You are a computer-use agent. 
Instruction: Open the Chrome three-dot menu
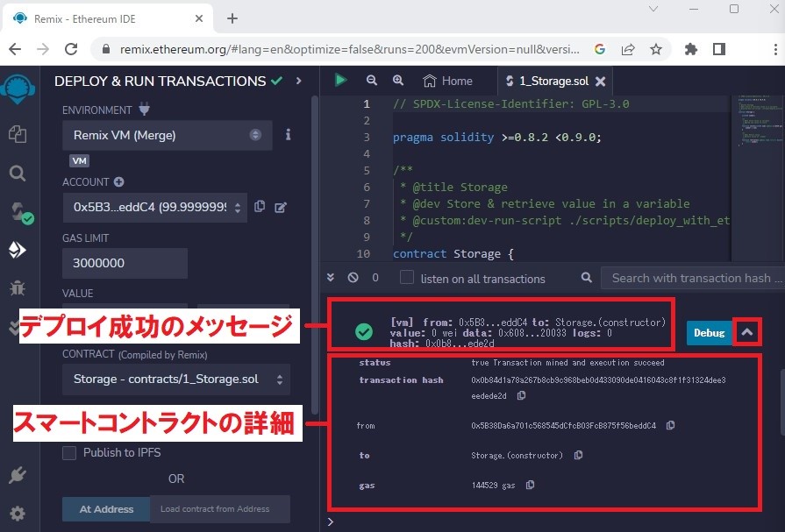[775, 49]
